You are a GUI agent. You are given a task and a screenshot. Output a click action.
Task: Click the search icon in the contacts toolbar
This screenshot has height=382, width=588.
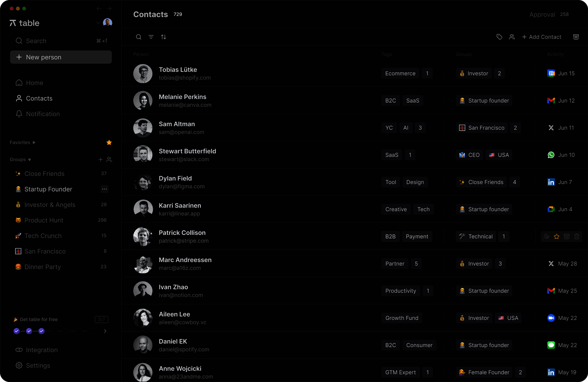pos(139,37)
